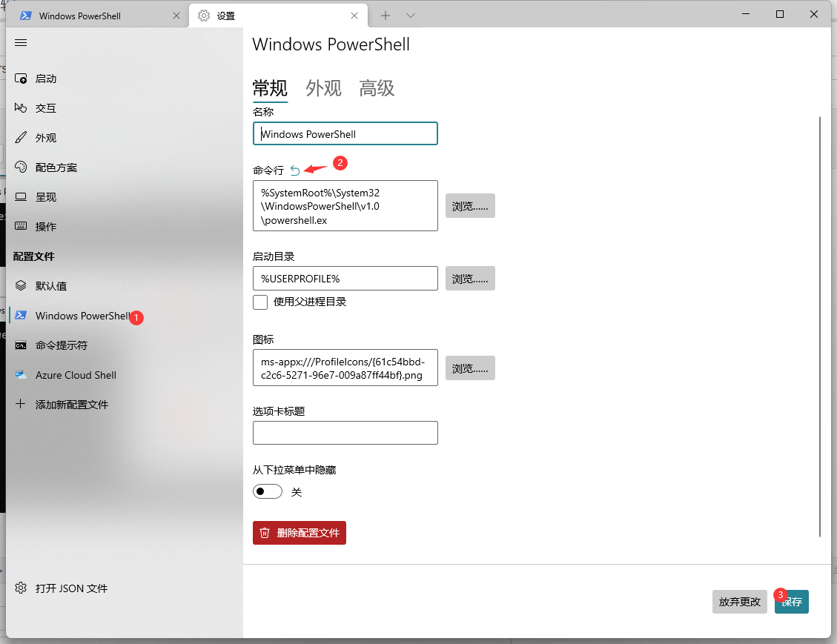The image size is (837, 644).
Task: Click the 配色方案 palette icon
Action: pos(21,167)
